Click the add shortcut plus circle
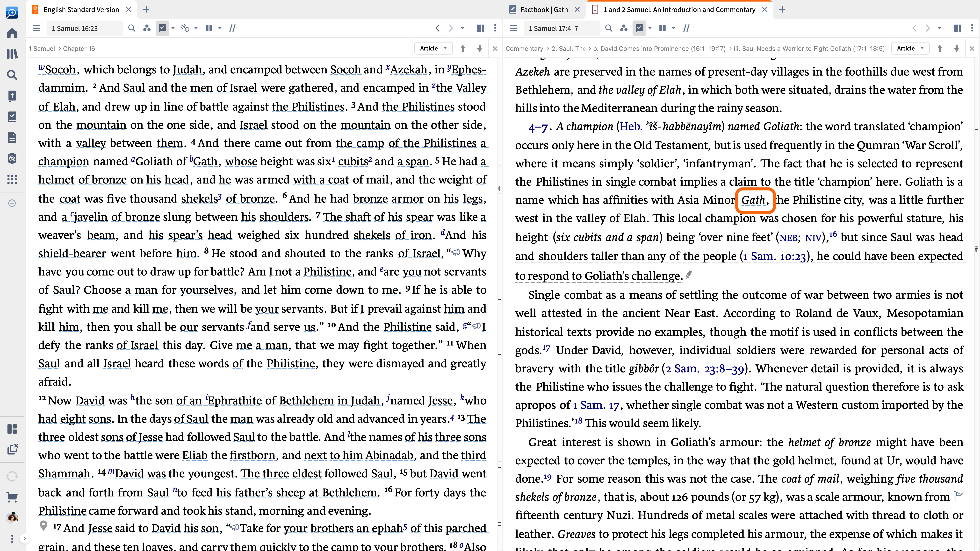This screenshot has height=551, width=980. [x=12, y=203]
